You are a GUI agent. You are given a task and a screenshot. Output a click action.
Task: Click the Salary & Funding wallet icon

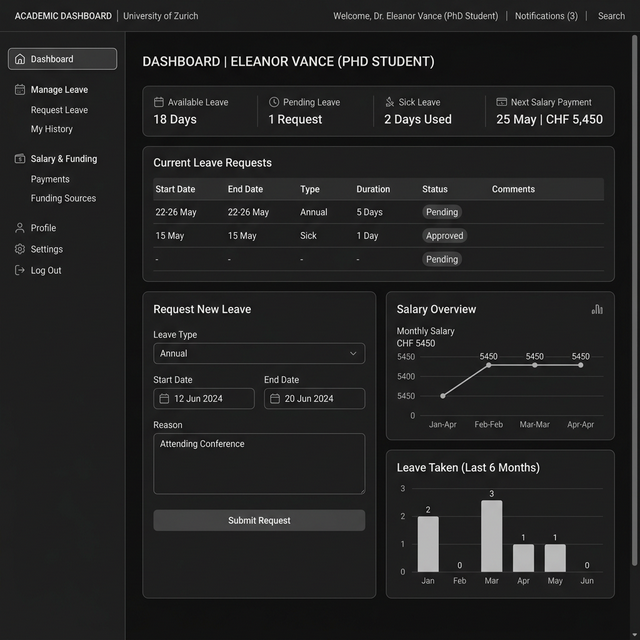[x=20, y=159]
